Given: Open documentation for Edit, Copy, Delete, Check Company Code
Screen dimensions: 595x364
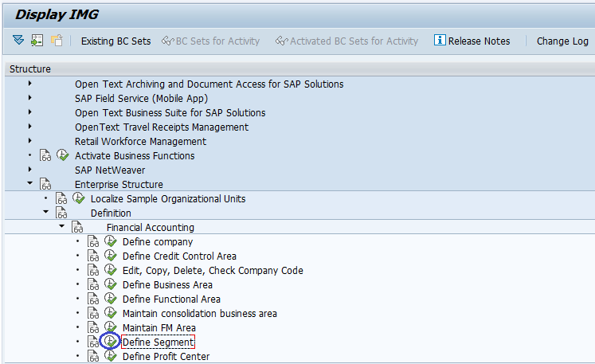Looking at the screenshot, I should click(93, 270).
